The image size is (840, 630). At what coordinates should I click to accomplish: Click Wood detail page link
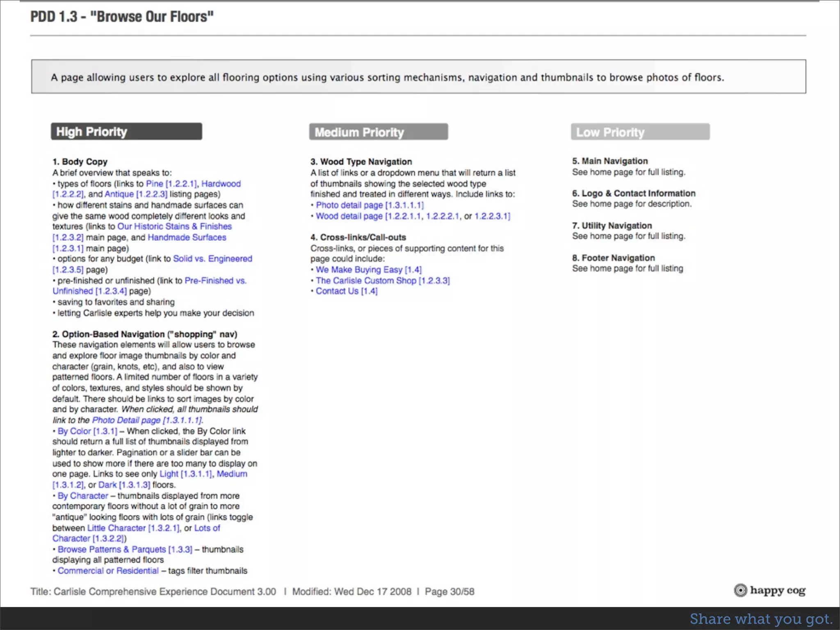click(x=349, y=216)
